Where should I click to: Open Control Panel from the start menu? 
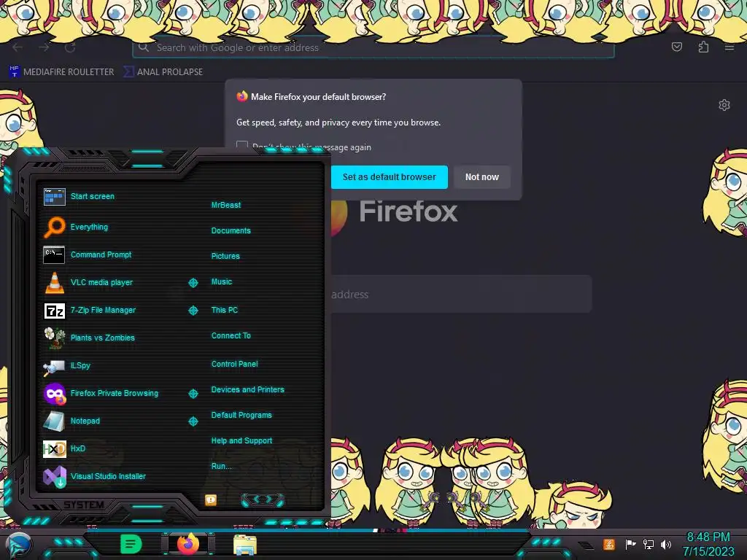234,364
